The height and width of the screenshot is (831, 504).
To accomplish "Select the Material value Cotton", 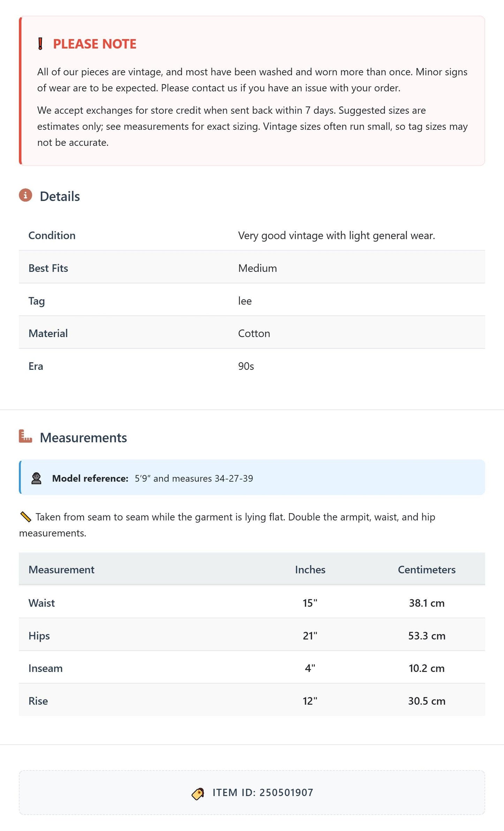I will [254, 334].
